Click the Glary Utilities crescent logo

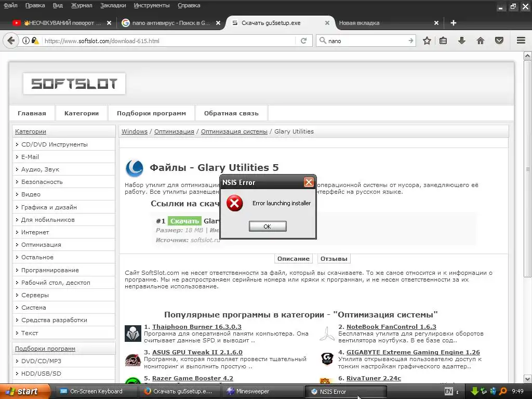point(135,168)
